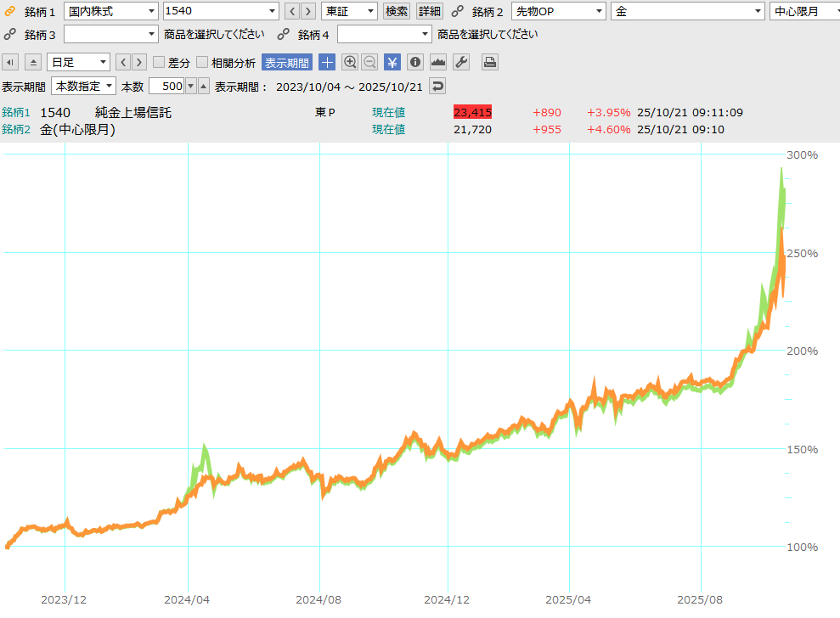Toggle the yen price display icon
This screenshot has width=840, height=618.
pos(392,62)
